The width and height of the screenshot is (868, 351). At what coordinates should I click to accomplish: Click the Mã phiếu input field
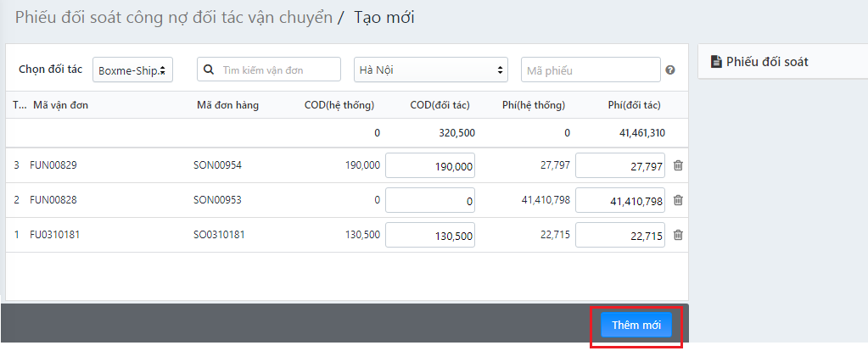591,70
